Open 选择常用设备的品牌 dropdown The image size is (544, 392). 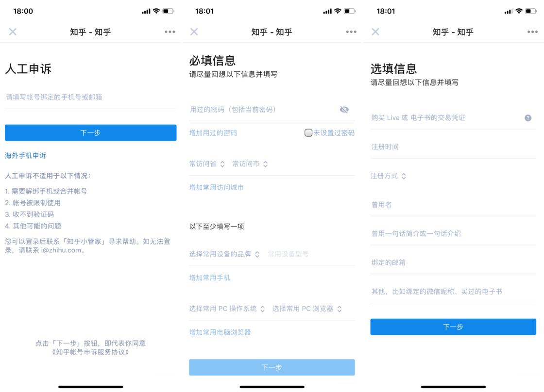coord(224,254)
